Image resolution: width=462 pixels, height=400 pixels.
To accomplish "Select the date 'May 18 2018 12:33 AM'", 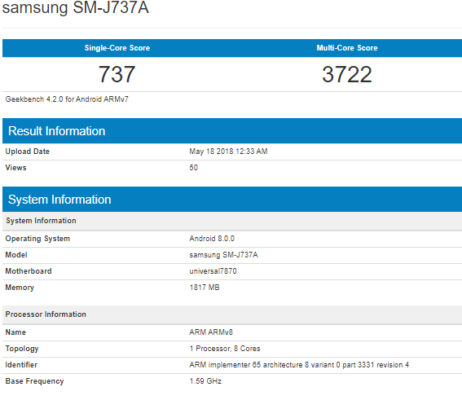I will pos(228,151).
